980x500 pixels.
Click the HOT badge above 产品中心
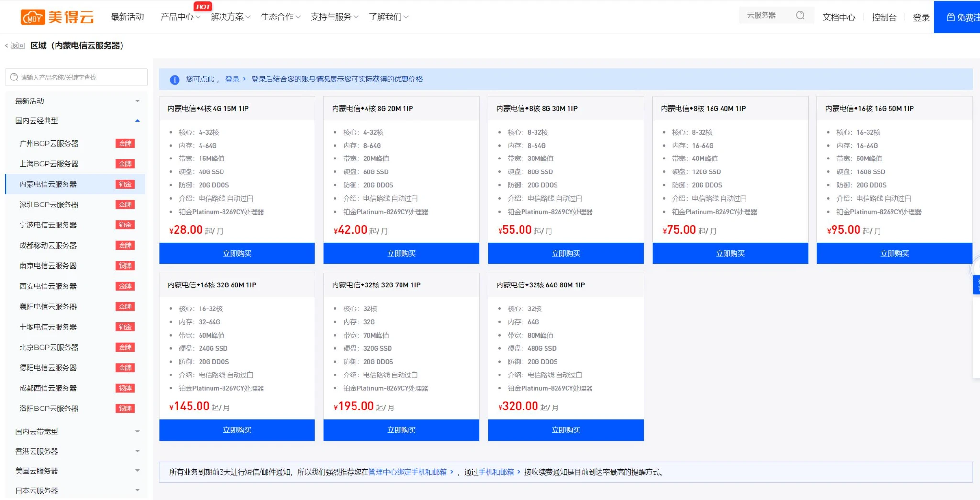[203, 7]
